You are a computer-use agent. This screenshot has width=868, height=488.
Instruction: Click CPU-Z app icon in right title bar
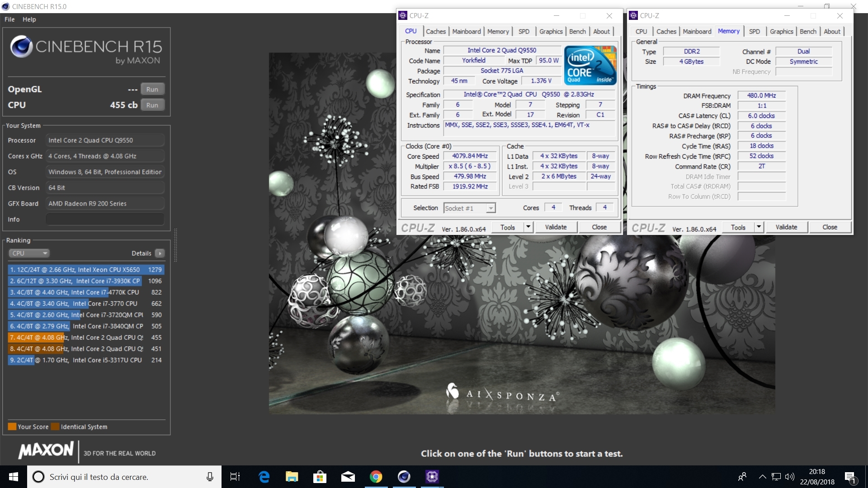(x=633, y=15)
